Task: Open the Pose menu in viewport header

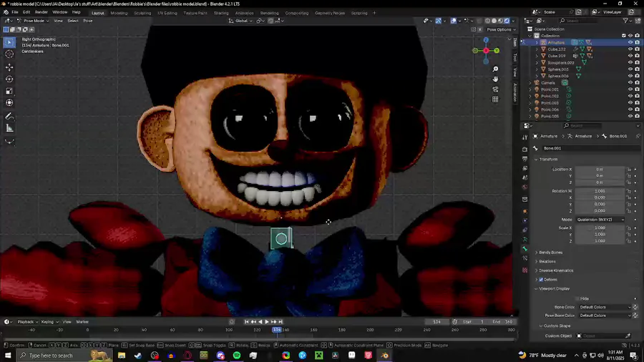Action: pyautogui.click(x=88, y=21)
